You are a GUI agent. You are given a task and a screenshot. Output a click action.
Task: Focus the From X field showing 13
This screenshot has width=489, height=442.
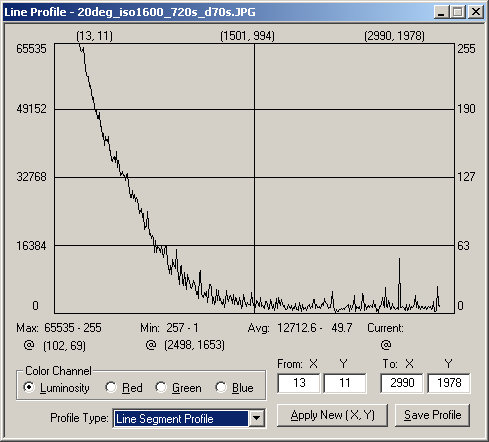coord(299,383)
